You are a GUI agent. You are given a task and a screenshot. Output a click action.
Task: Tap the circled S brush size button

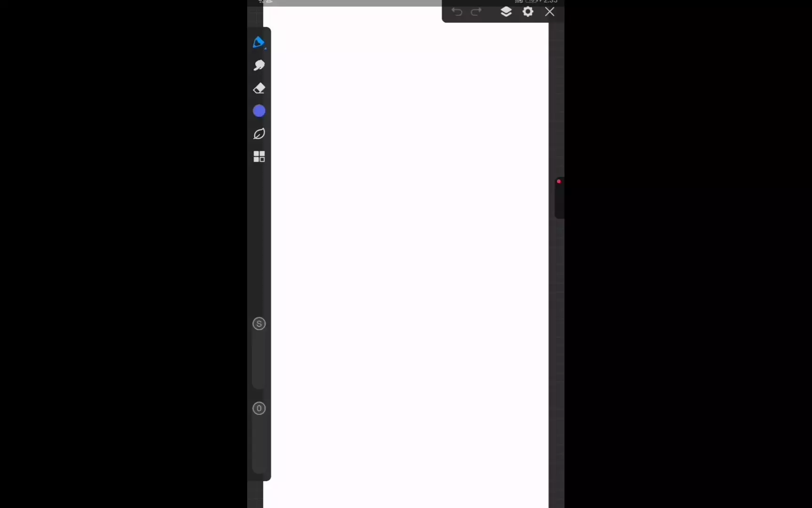coord(259,324)
